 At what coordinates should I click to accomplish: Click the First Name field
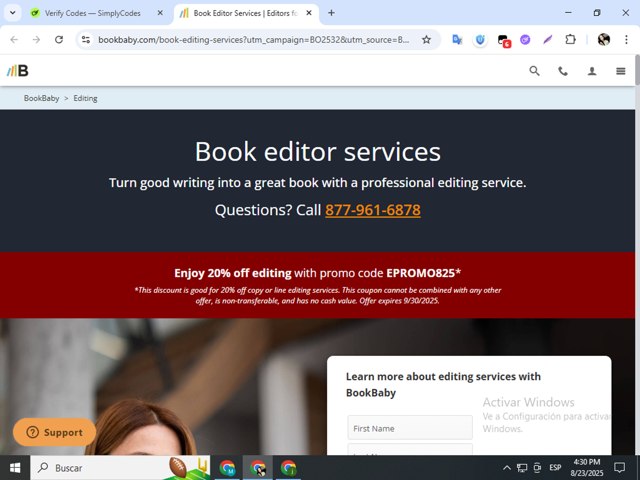(x=410, y=428)
